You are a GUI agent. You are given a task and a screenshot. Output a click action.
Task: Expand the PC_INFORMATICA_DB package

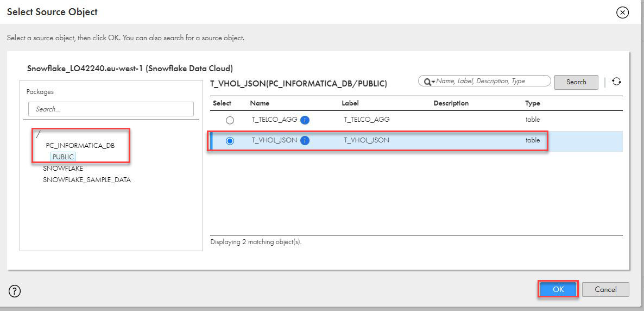click(80, 146)
